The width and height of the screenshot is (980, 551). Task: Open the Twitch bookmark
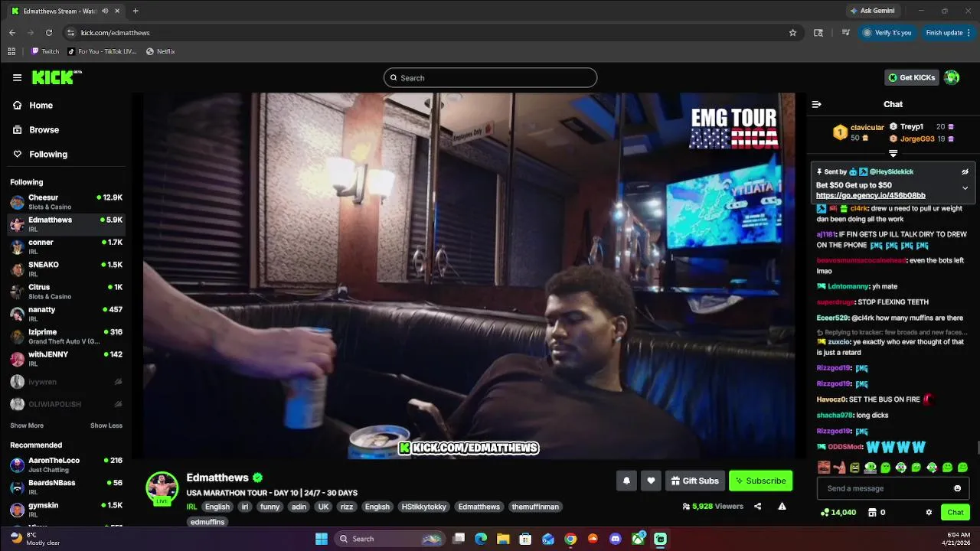pyautogui.click(x=45, y=51)
